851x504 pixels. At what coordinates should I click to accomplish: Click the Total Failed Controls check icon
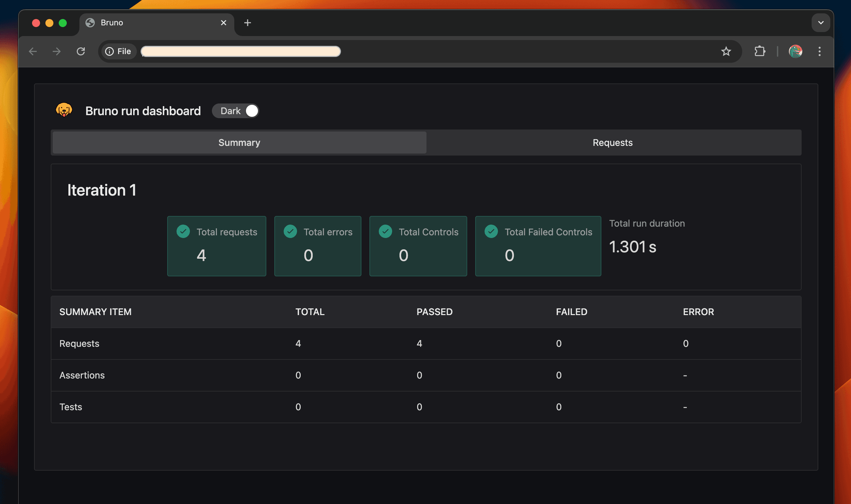(x=491, y=231)
